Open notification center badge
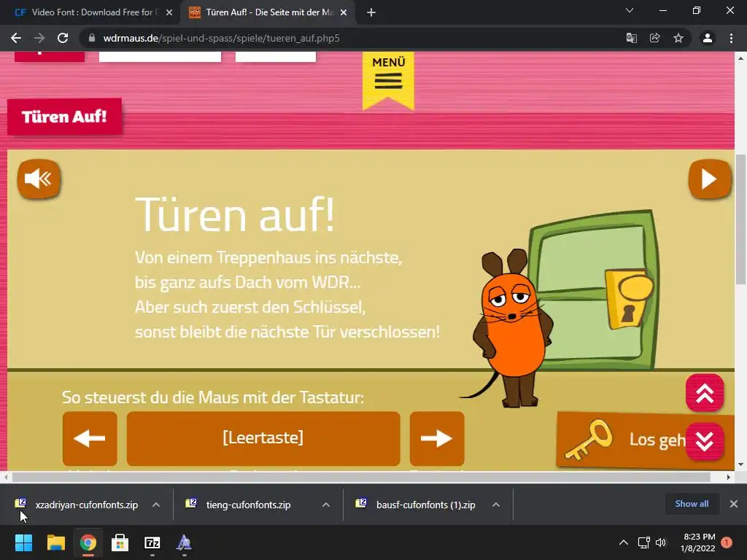This screenshot has width=747, height=560. click(x=727, y=542)
